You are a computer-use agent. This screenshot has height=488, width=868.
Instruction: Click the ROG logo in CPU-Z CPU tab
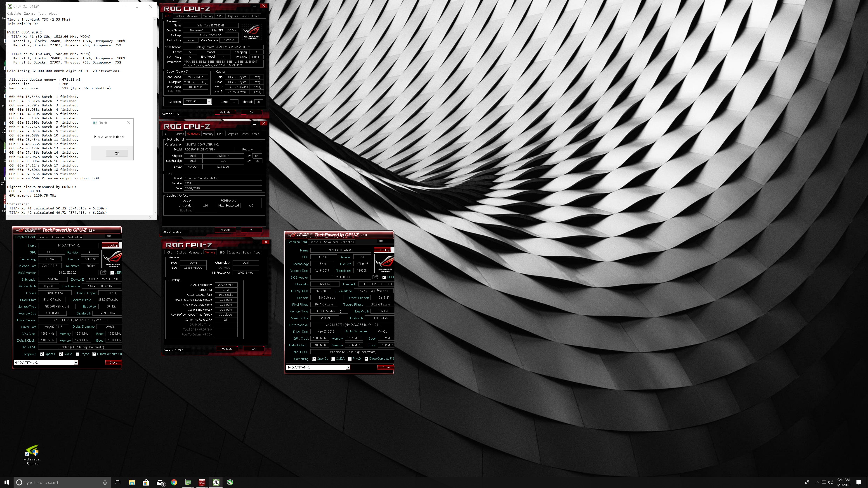tap(252, 32)
